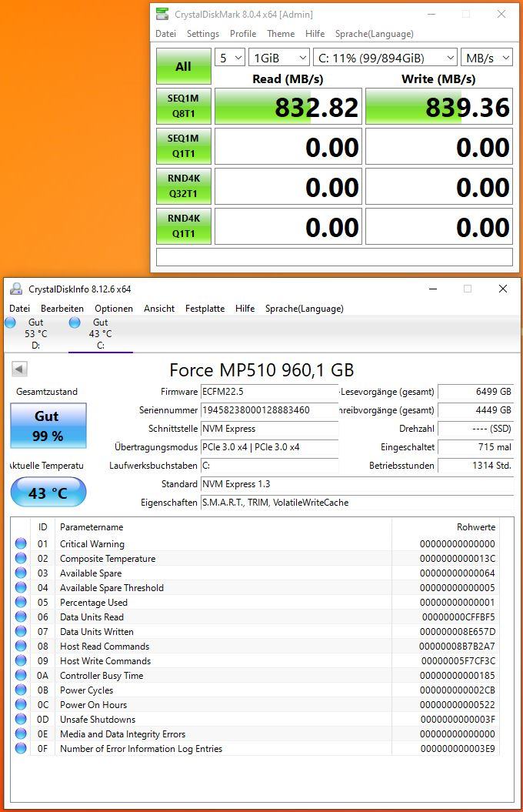Open Sprache(Language) menu in CrystalDiskMark
The width and height of the screenshot is (523, 812).
pos(374,34)
